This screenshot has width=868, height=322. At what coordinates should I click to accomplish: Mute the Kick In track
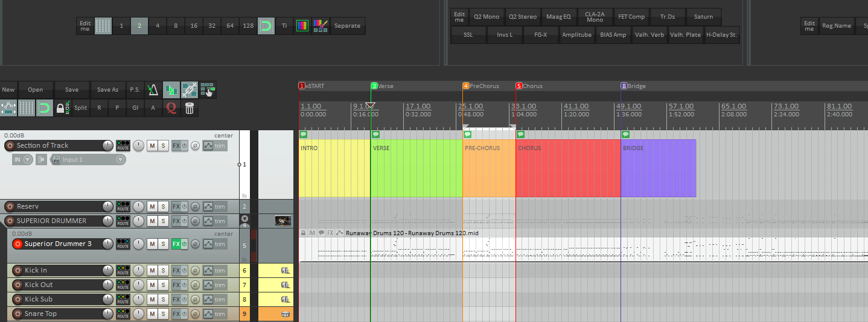[152, 270]
